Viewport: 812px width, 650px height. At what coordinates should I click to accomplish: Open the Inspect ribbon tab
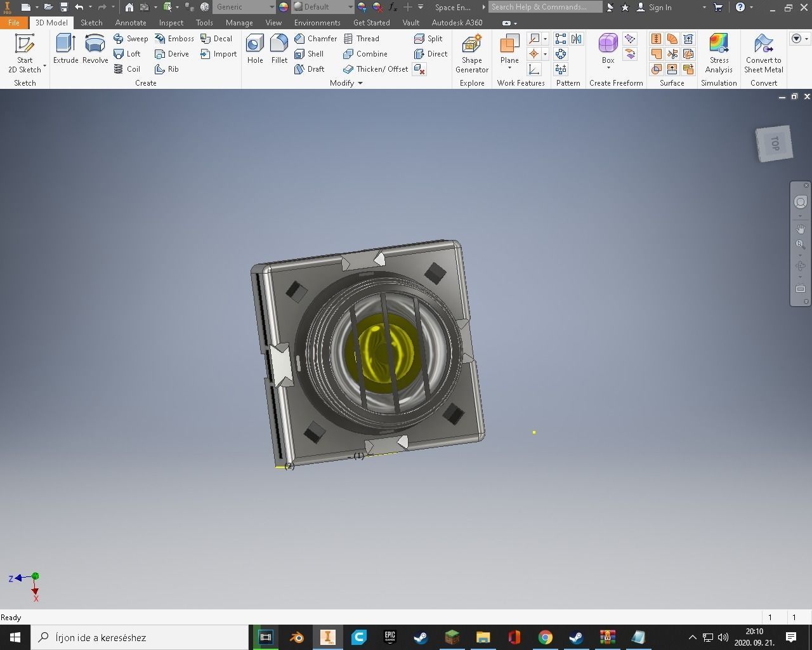click(x=171, y=22)
